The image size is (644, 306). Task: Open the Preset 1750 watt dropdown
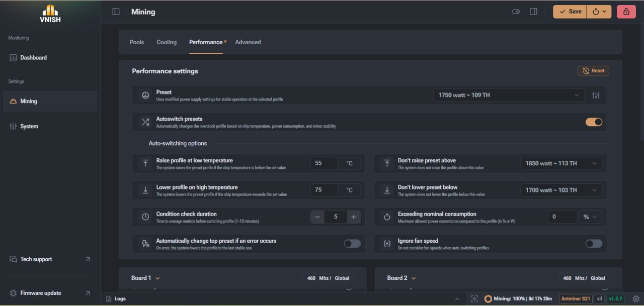(509, 95)
